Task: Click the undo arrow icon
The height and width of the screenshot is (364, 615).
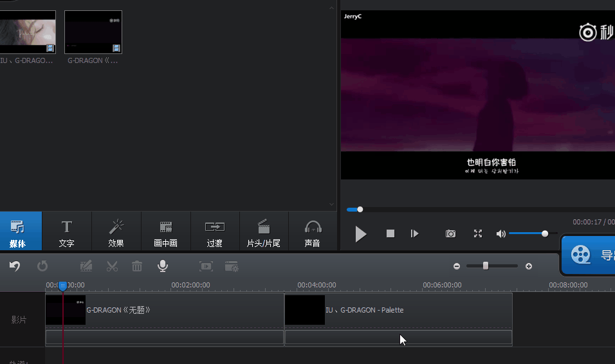Action: pos(15,266)
